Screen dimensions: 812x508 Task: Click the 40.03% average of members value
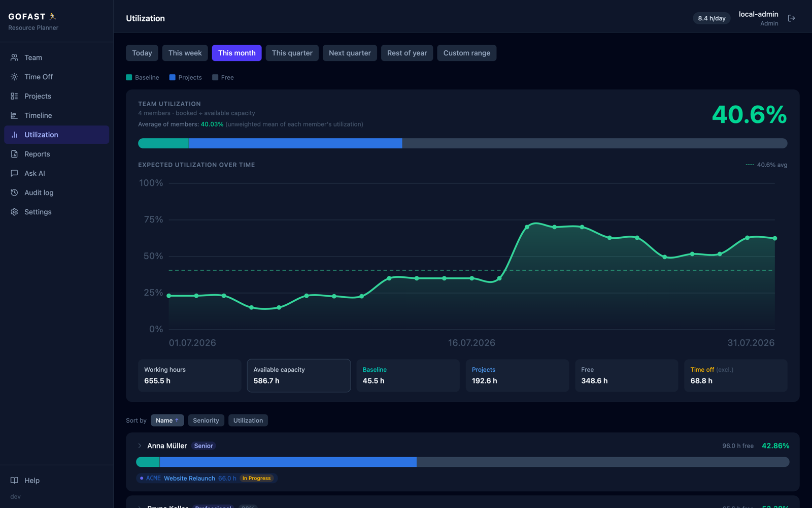pyautogui.click(x=212, y=124)
